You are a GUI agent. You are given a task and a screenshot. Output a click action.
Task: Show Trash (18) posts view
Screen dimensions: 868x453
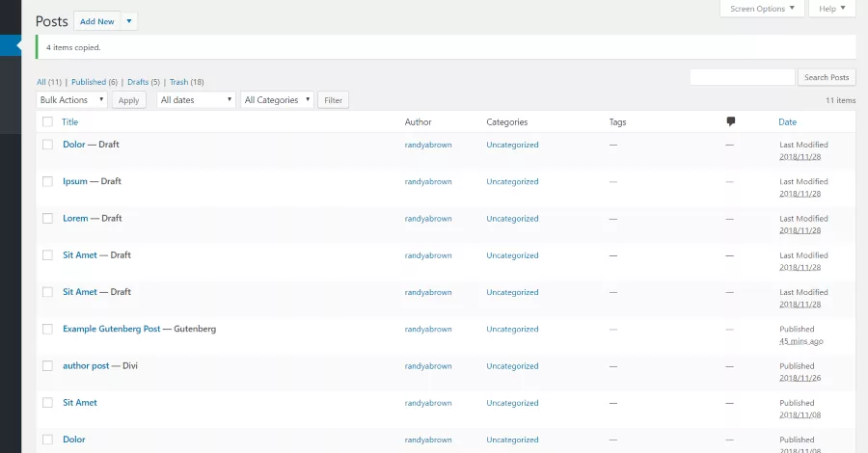click(x=186, y=82)
